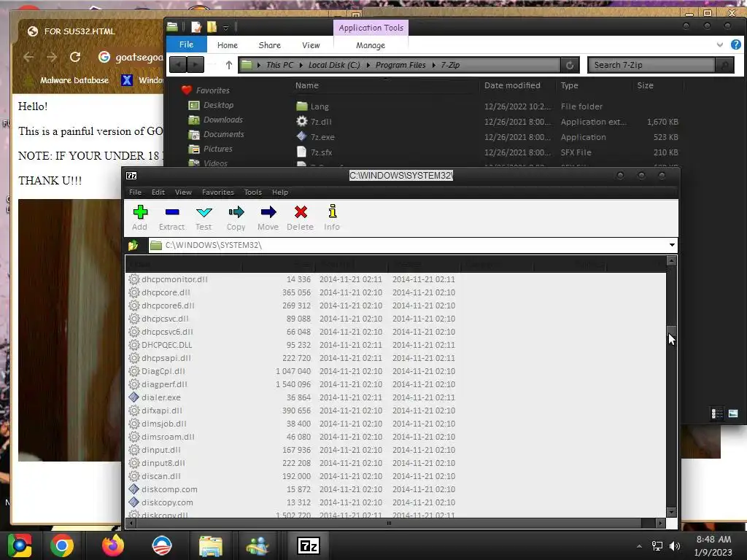Screen dimensions: 747x560
Task: Click the Delete toolbar icon
Action: click(x=301, y=218)
